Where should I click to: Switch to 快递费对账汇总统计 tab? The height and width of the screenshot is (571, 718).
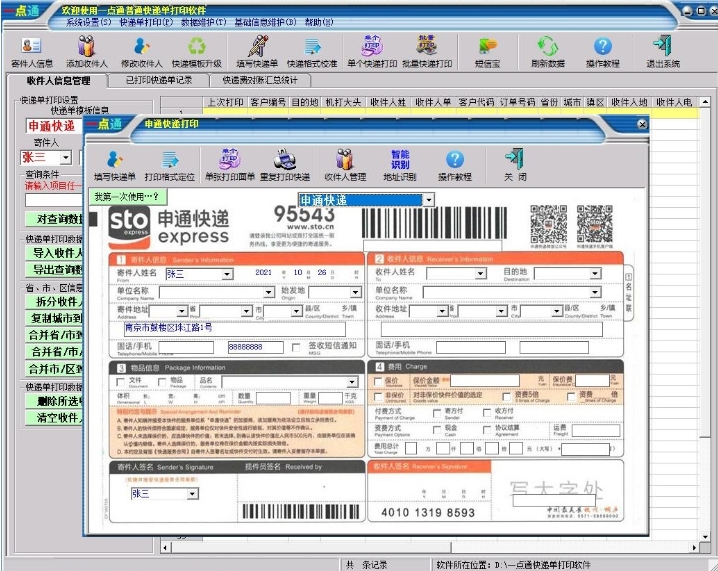260,80
